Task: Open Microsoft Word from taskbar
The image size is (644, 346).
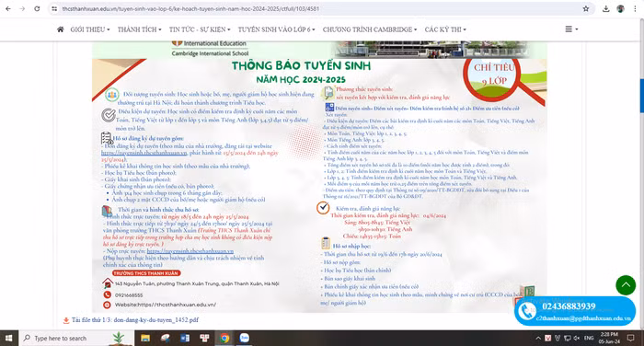Action: (184, 338)
